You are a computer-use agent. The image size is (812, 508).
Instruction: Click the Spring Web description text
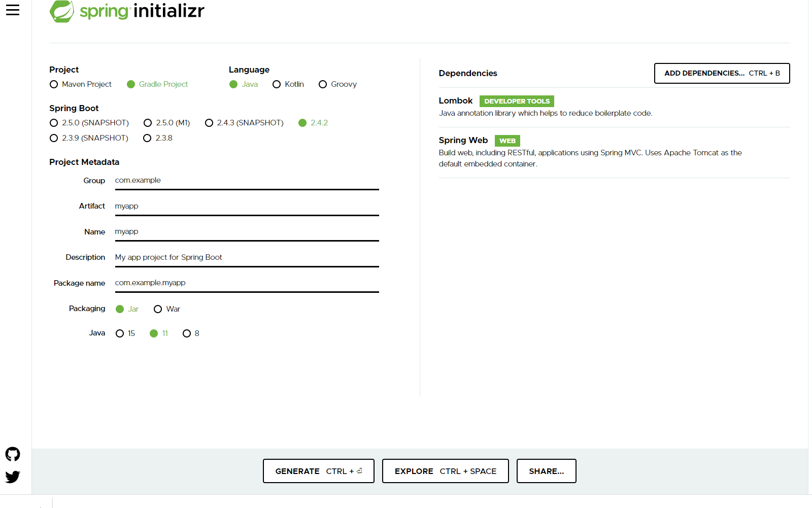coord(590,158)
